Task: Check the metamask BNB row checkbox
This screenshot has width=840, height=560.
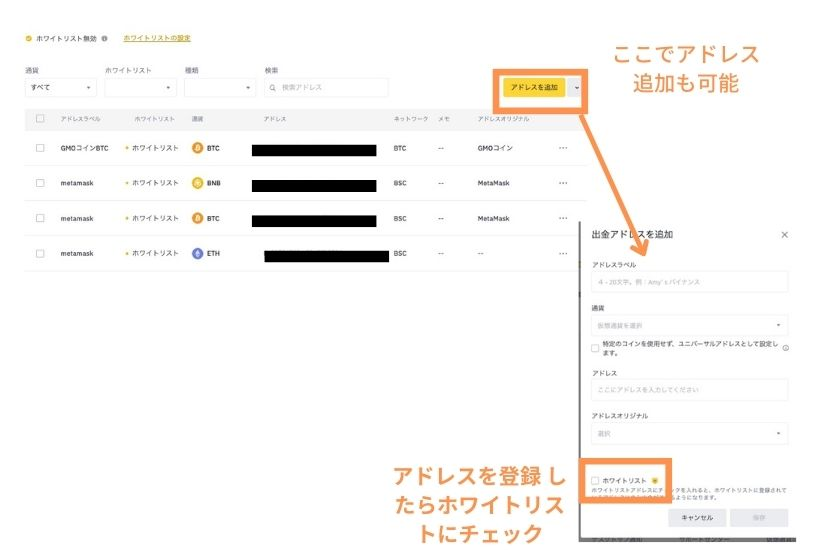Action: [x=40, y=183]
